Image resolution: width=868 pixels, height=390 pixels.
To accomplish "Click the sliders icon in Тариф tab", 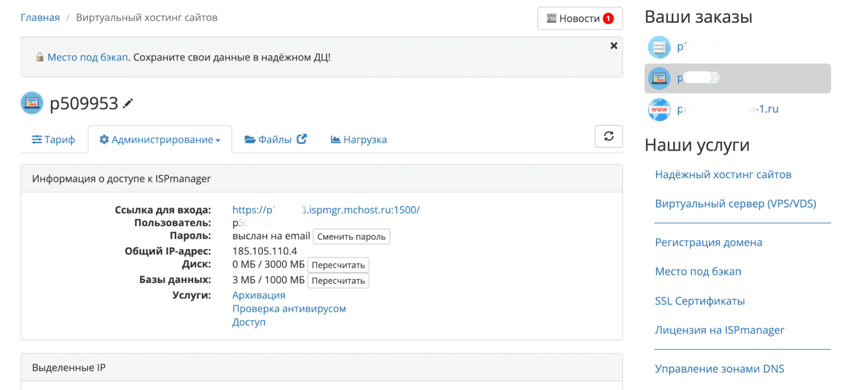I will [x=37, y=139].
